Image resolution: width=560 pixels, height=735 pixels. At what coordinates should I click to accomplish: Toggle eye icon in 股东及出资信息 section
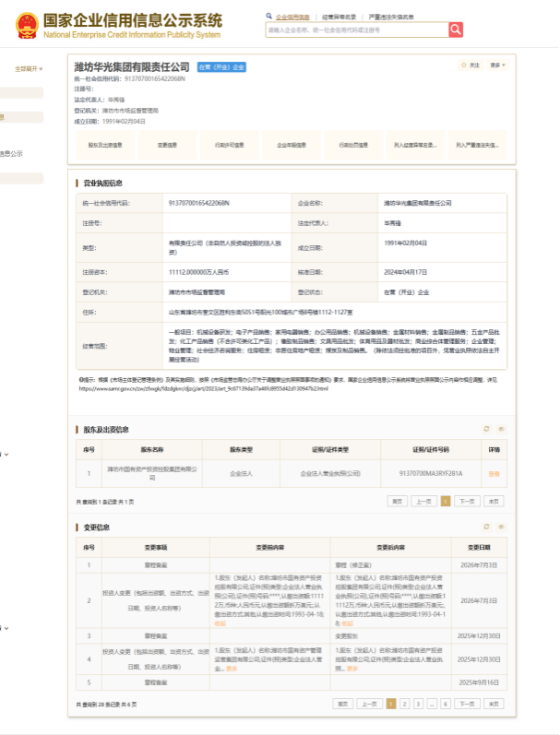[x=501, y=429]
